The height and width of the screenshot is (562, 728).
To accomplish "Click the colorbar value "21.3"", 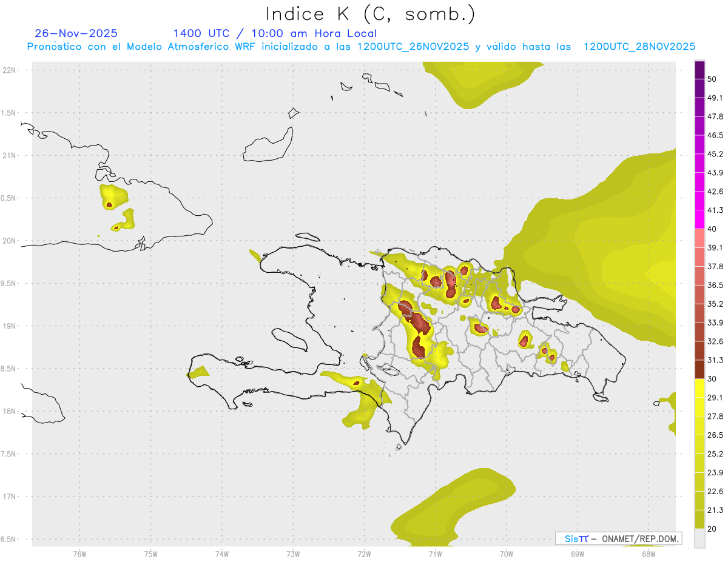I will pyautogui.click(x=715, y=510).
